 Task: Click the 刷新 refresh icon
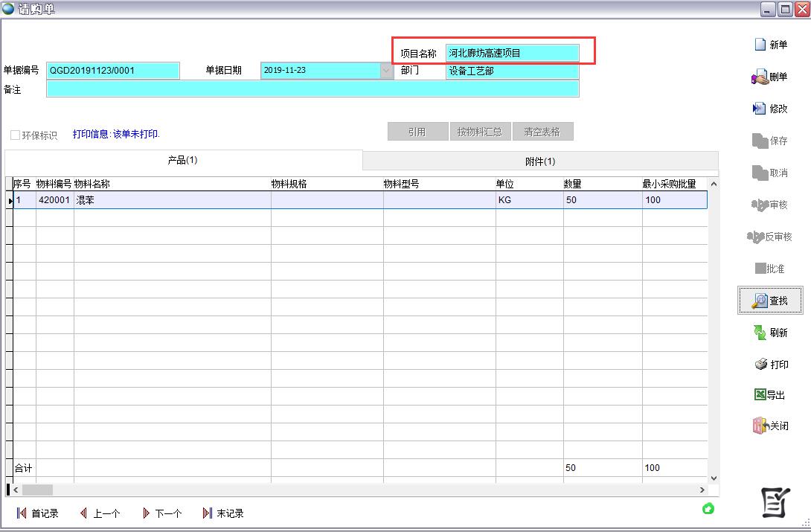point(760,333)
